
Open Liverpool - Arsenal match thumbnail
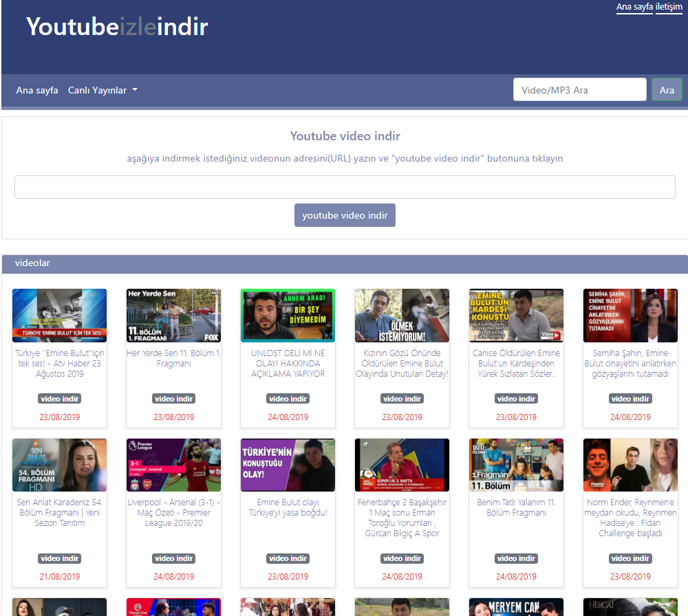174,465
